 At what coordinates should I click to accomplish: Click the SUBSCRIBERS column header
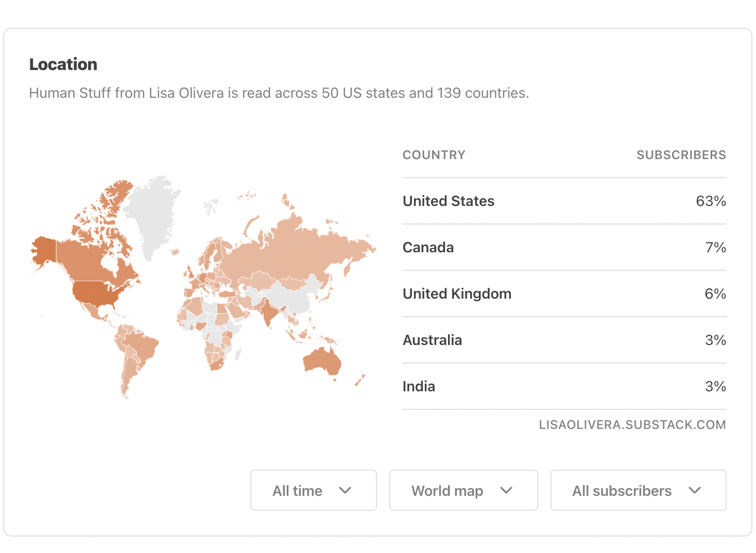(681, 155)
